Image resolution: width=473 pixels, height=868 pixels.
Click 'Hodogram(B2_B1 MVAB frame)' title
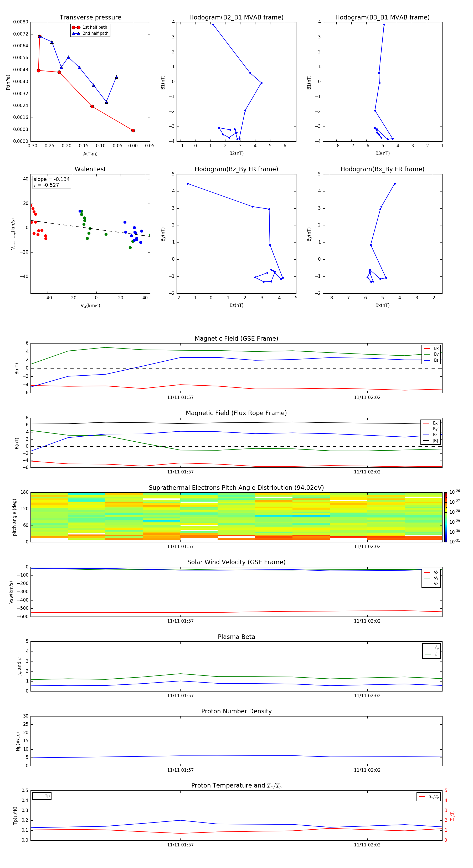click(x=236, y=18)
